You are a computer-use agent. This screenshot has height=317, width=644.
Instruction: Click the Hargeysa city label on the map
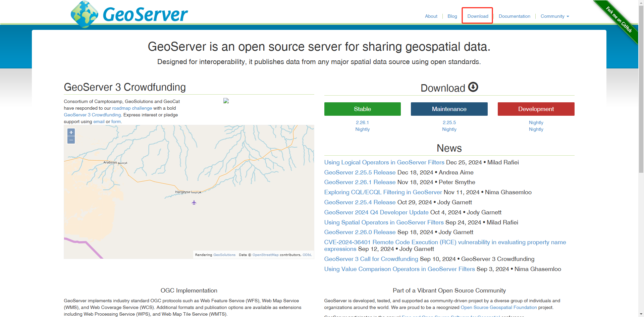(188, 192)
